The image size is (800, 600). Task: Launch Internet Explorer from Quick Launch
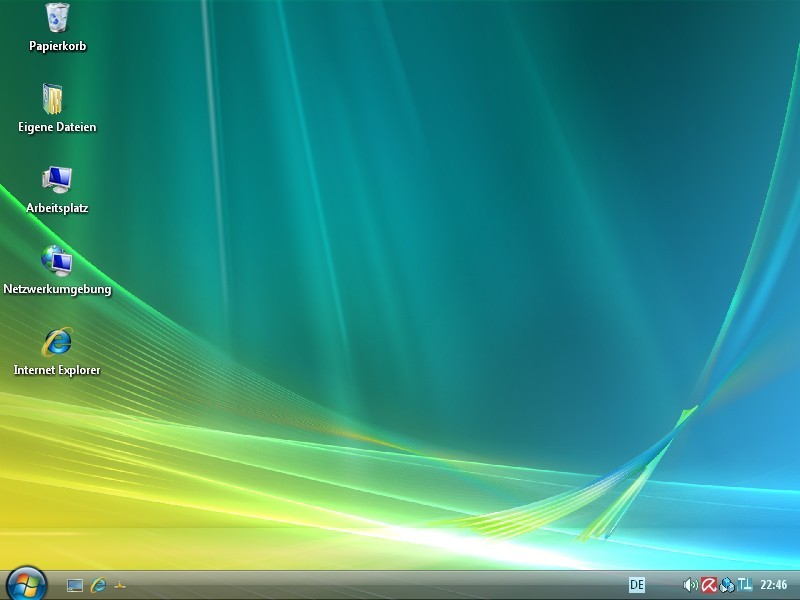pyautogui.click(x=98, y=585)
